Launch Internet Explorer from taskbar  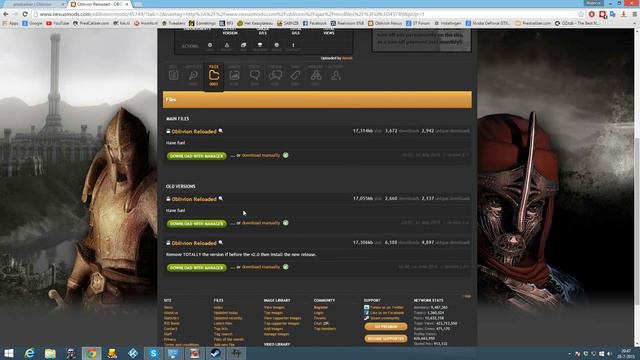29,353
